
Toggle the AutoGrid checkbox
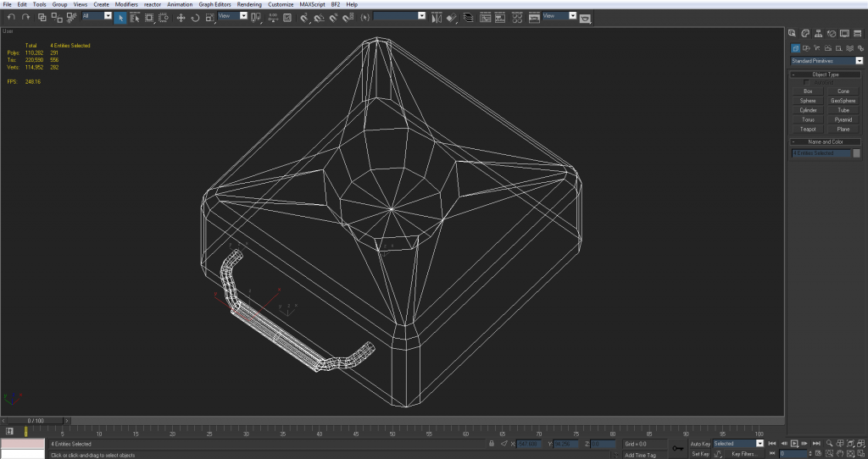(806, 82)
